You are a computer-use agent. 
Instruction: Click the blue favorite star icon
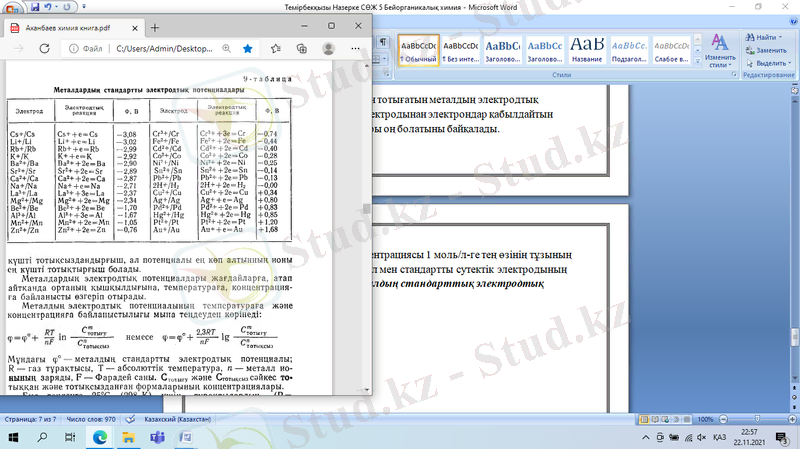[247, 47]
